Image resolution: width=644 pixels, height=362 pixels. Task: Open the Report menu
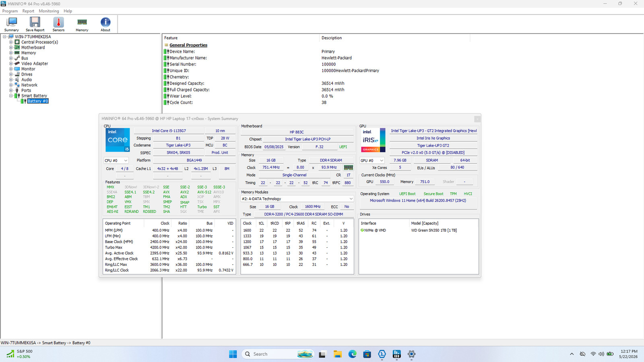coord(28,11)
